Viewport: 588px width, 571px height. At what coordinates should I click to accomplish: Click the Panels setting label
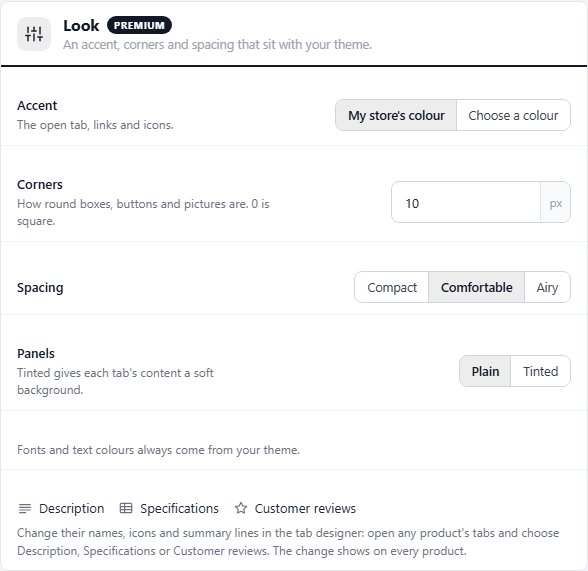tap(36, 354)
